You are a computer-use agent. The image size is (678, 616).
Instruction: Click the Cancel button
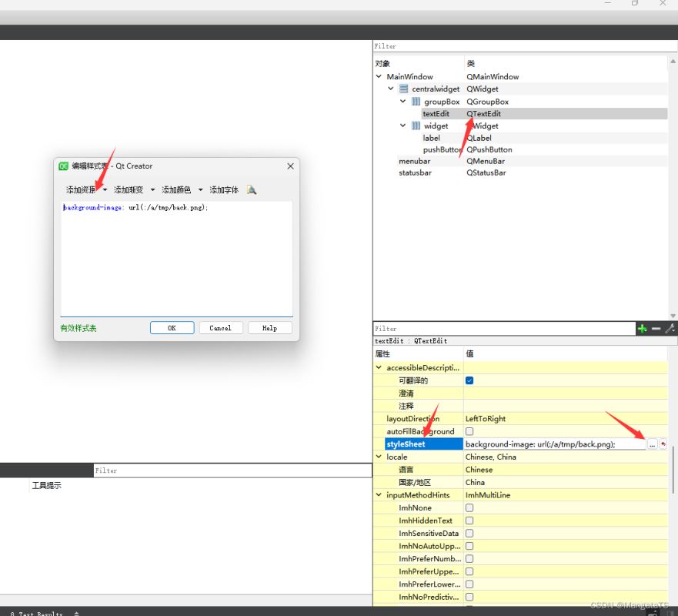pos(220,328)
